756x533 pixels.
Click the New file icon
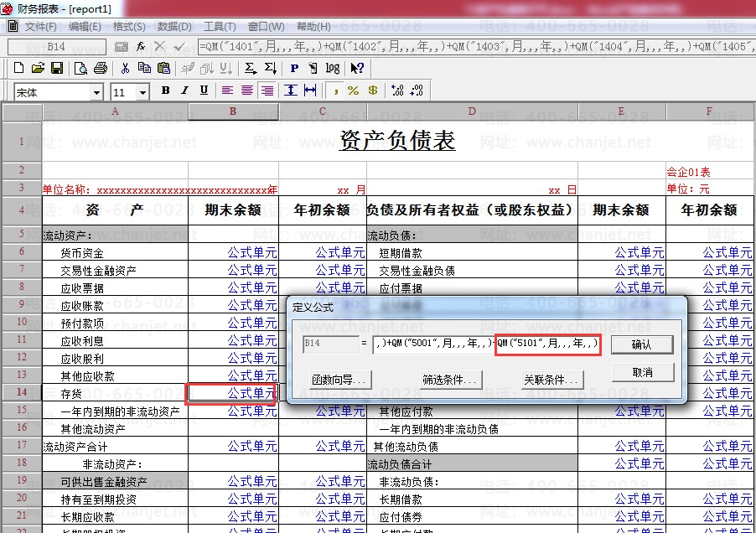(18, 68)
